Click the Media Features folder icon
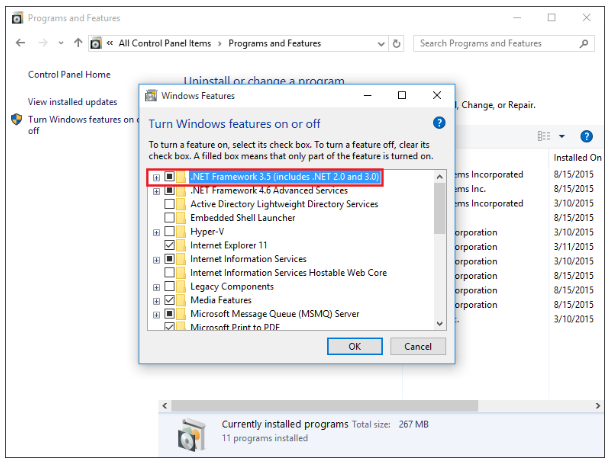This screenshot has width=615, height=467. [x=181, y=300]
